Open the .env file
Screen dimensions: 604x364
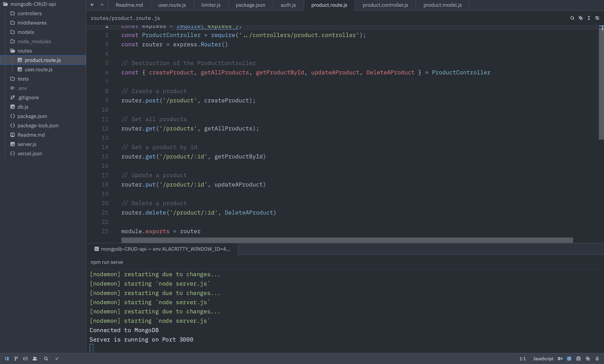43,88
